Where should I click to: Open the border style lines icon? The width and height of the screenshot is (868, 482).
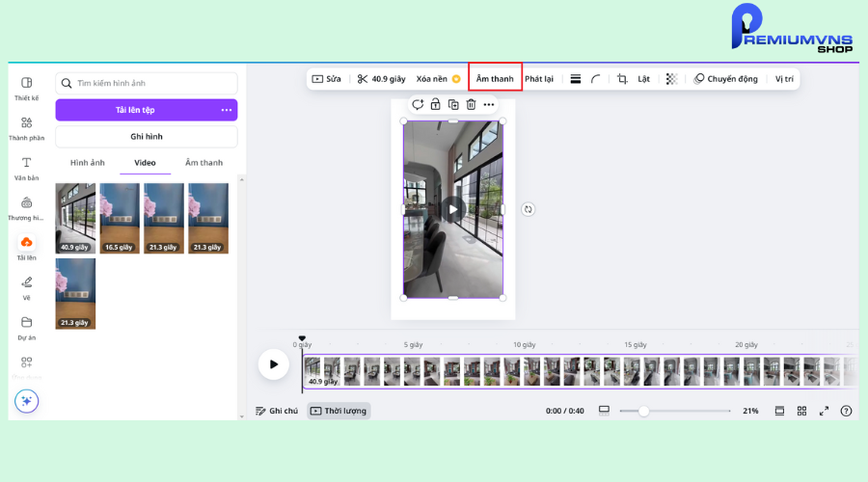[x=576, y=79]
